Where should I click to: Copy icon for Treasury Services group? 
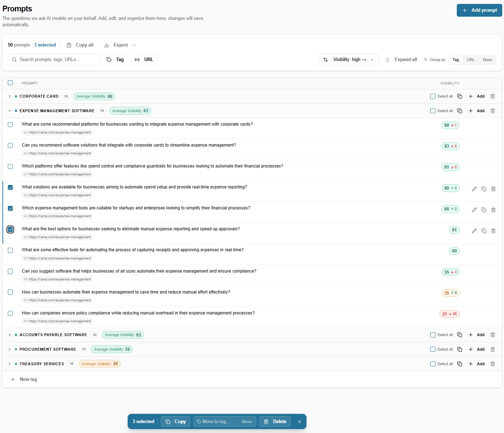point(460,364)
